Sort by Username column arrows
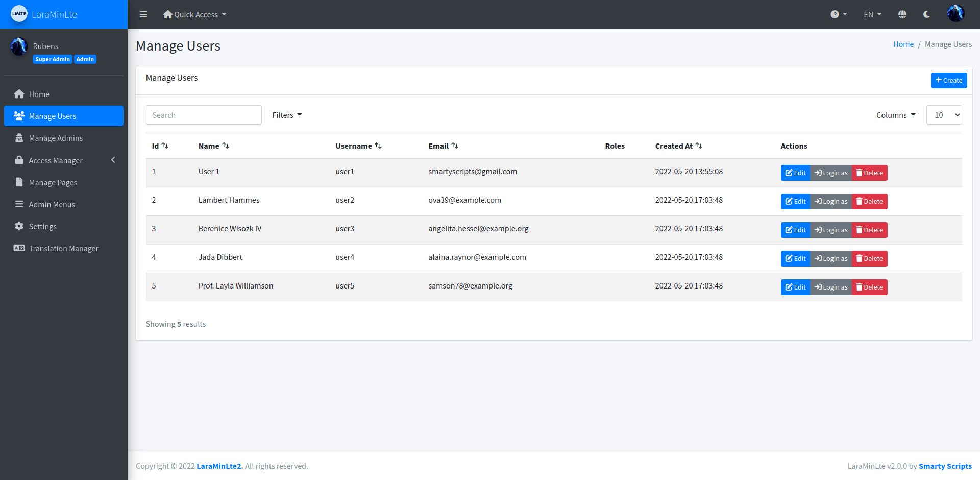 (378, 146)
